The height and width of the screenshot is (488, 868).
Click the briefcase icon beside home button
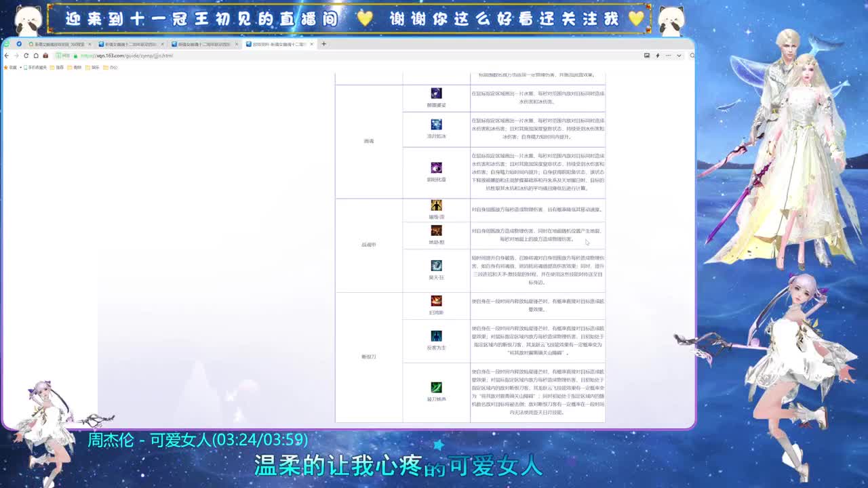pos(45,56)
